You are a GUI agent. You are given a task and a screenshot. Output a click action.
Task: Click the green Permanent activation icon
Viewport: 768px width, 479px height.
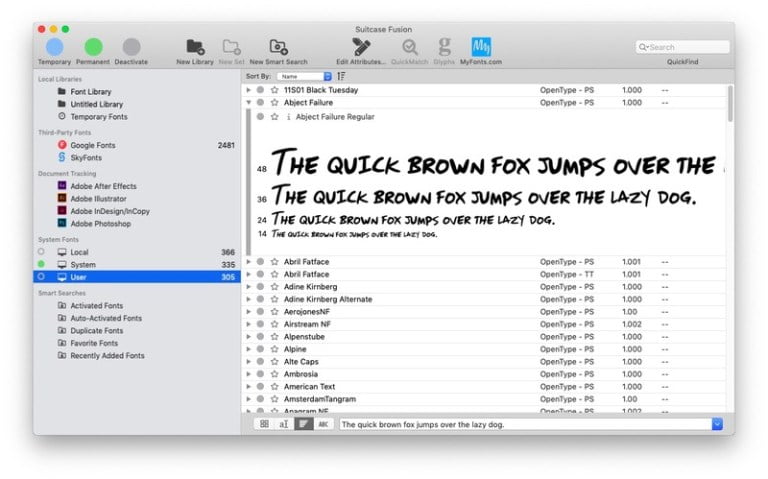[x=94, y=48]
